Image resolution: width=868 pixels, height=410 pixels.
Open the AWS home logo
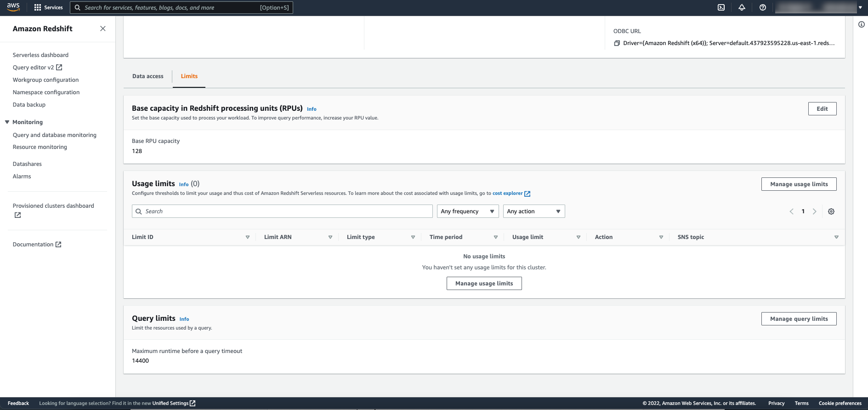point(13,7)
